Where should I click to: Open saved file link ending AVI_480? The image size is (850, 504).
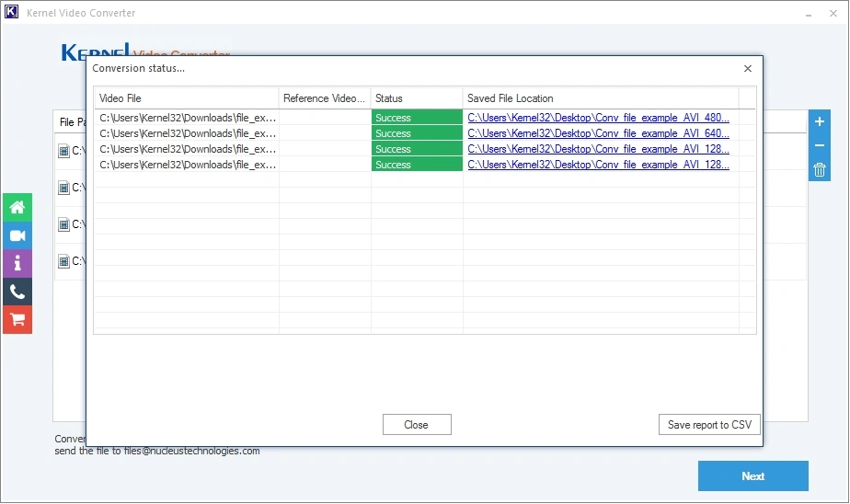(598, 118)
